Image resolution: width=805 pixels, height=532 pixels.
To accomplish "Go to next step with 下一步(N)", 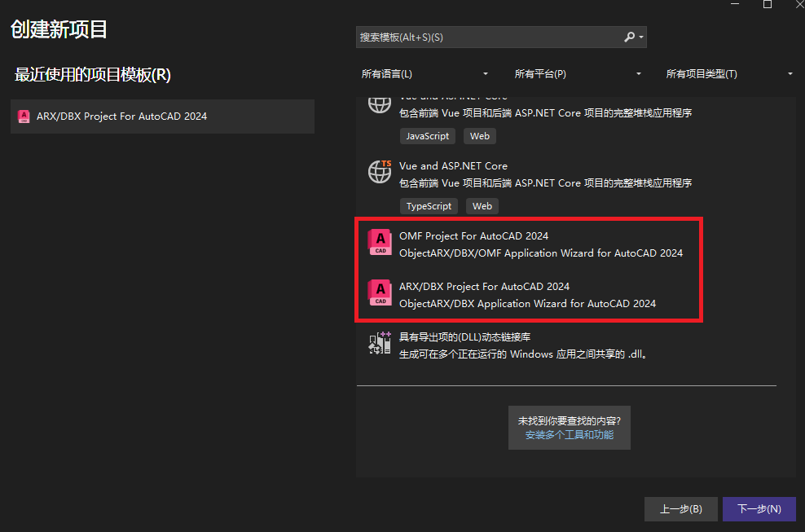I will 759,509.
